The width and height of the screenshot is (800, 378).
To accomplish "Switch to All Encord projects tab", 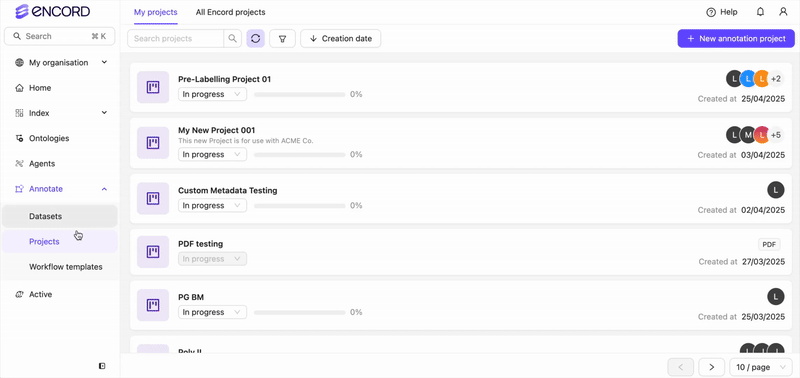I will pyautogui.click(x=231, y=12).
